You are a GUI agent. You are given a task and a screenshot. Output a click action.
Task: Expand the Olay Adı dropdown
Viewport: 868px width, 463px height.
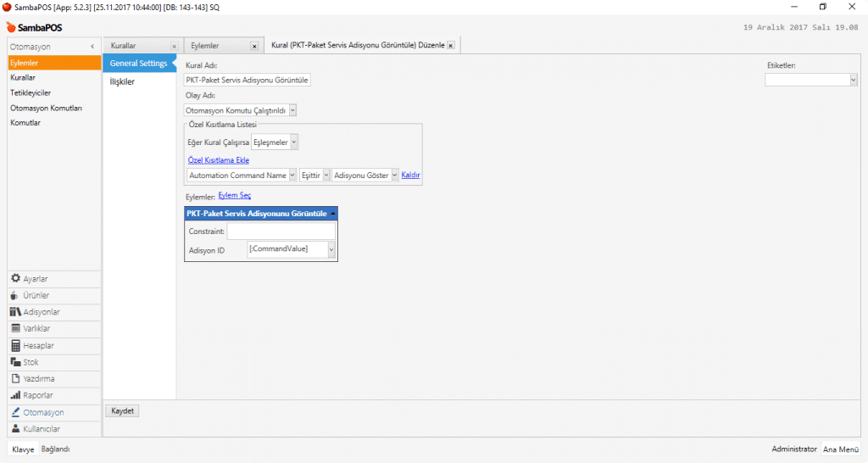[292, 110]
